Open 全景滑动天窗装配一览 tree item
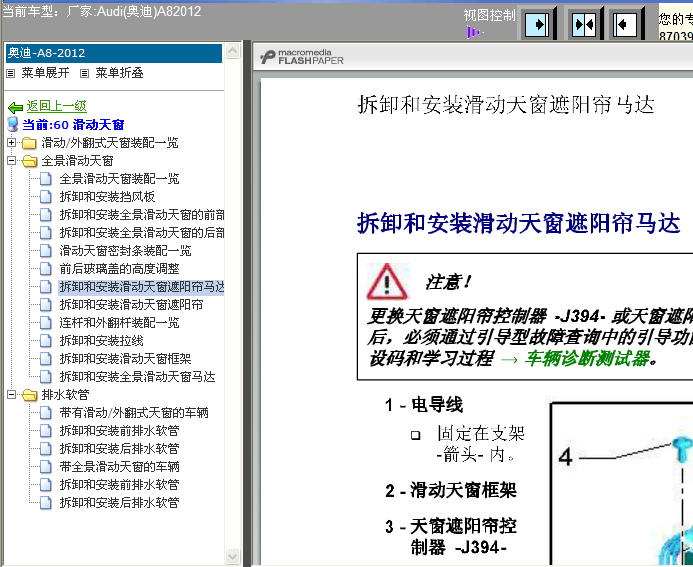The width and height of the screenshot is (693, 567). tap(119, 179)
